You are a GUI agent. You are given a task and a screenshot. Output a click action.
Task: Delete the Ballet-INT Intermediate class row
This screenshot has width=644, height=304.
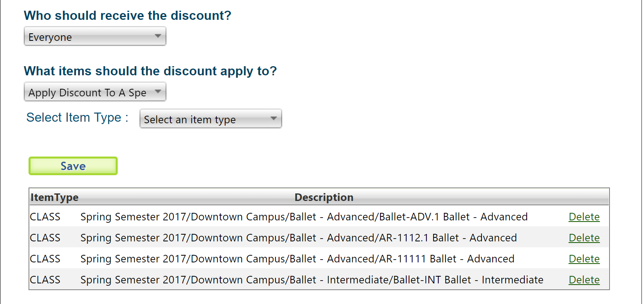[584, 280]
